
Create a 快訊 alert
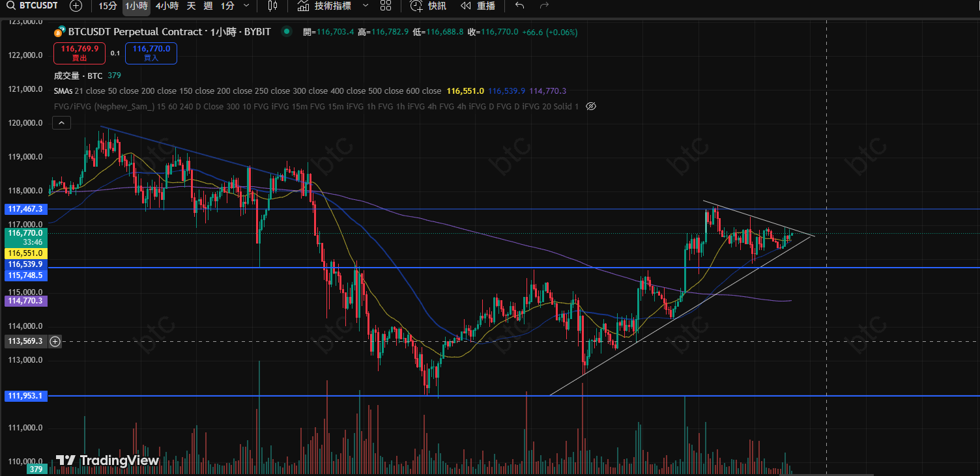point(429,6)
